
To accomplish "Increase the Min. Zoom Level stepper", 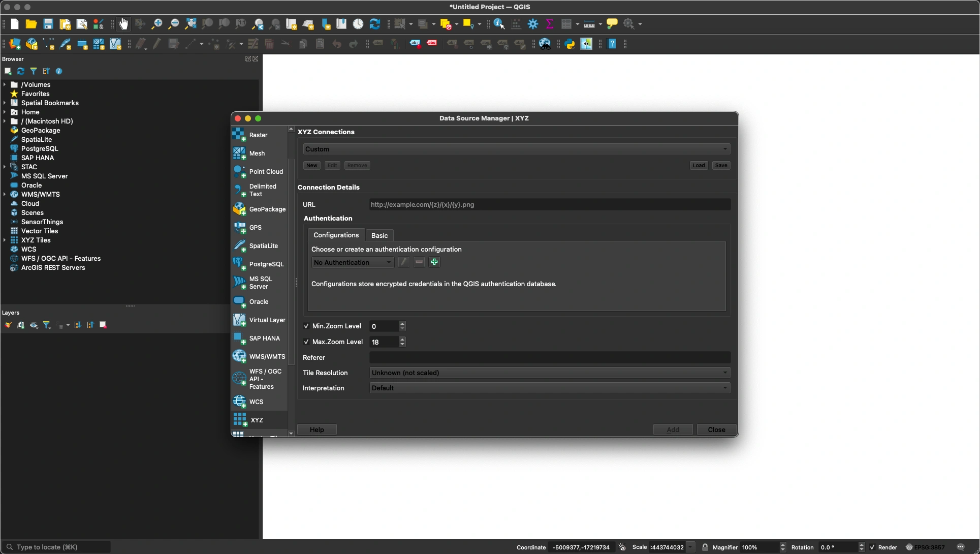I will [x=402, y=323].
